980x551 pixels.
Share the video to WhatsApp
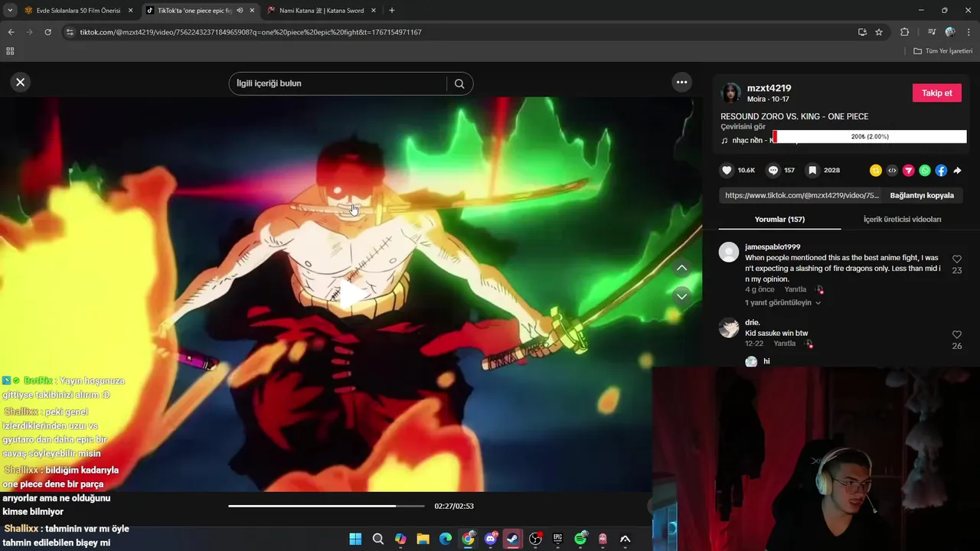click(925, 170)
